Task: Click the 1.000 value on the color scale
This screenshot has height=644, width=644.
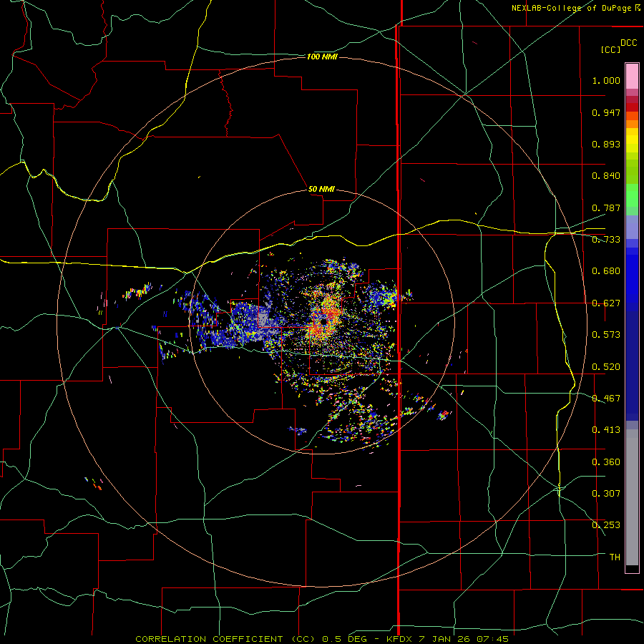Action: [606, 80]
